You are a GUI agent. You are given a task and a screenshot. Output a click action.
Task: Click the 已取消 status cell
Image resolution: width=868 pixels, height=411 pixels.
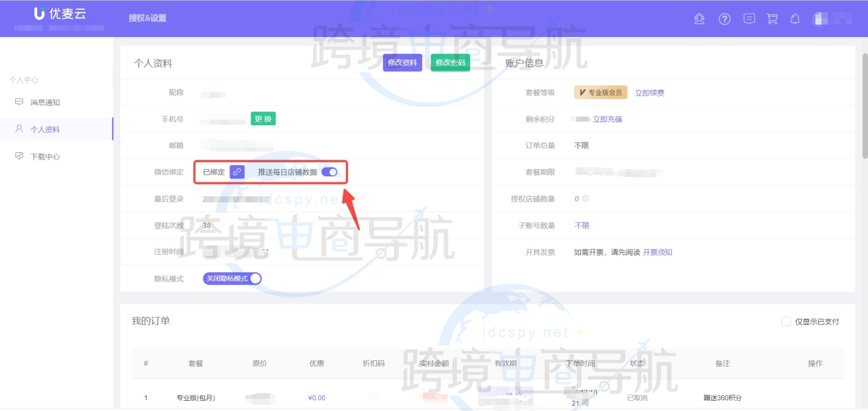tap(637, 398)
